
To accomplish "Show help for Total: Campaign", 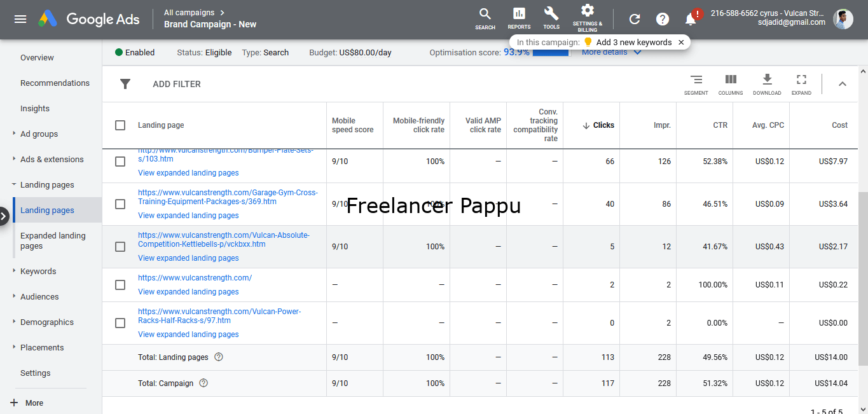I will [203, 383].
